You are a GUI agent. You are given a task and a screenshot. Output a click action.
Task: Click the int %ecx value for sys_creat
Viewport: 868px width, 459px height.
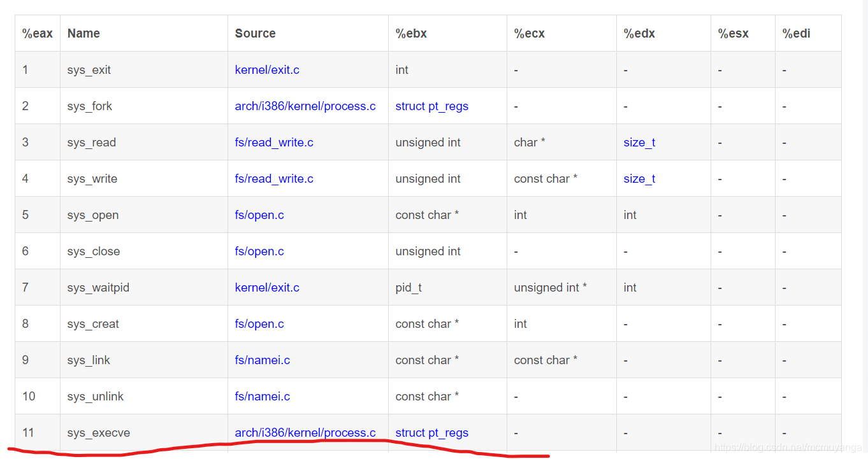(521, 324)
